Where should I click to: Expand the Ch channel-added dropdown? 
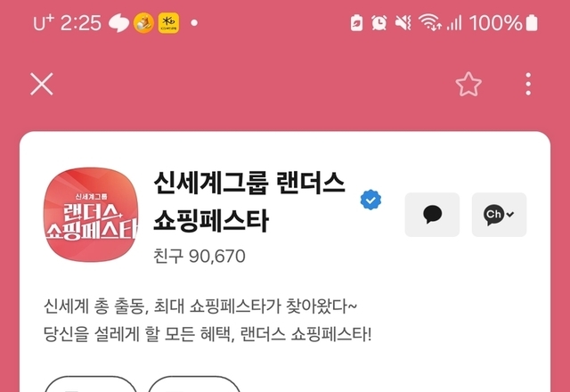coord(499,215)
